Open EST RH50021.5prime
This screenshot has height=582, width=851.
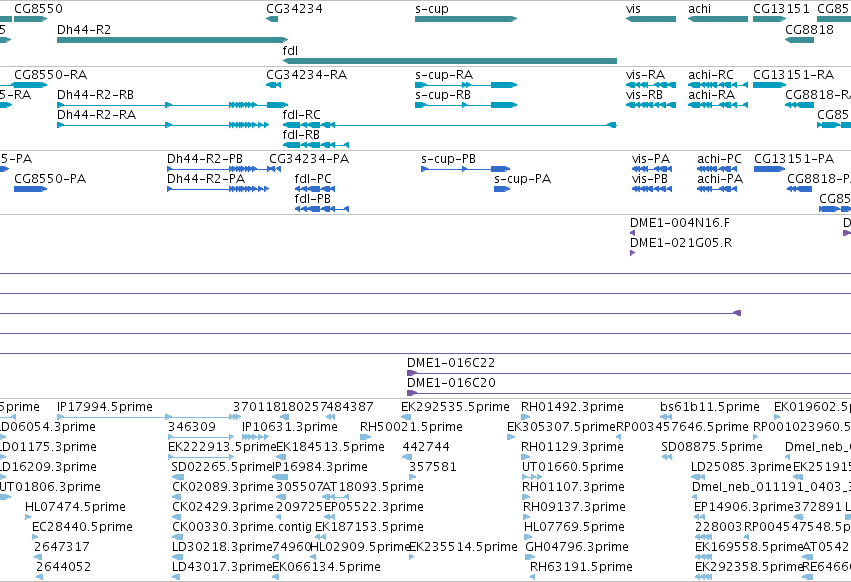tap(411, 427)
